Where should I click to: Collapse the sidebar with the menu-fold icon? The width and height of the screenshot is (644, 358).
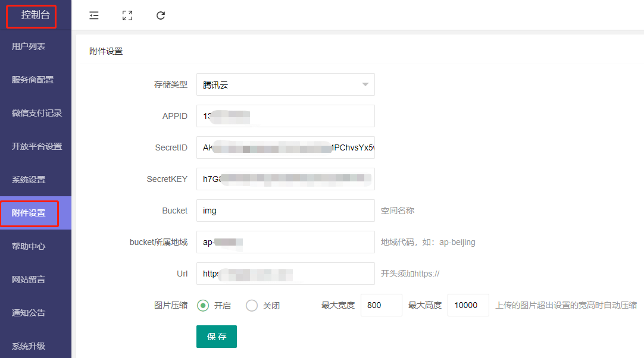94,15
